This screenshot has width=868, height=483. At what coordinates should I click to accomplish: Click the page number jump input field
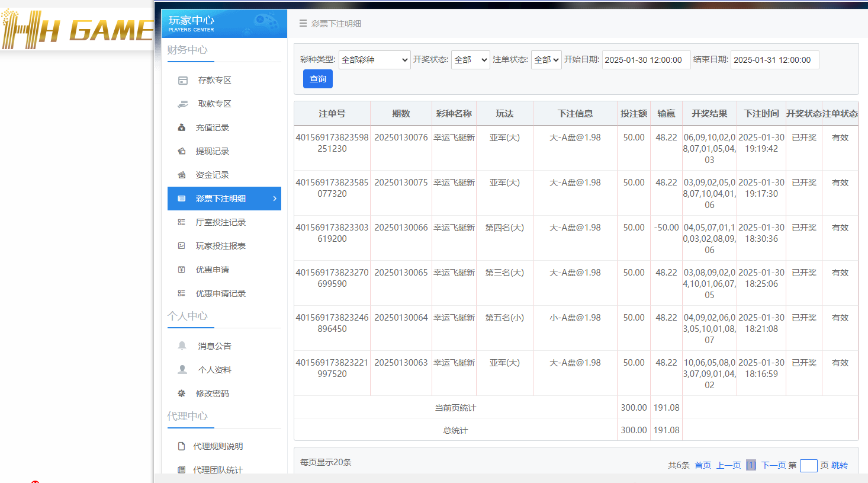coord(808,466)
